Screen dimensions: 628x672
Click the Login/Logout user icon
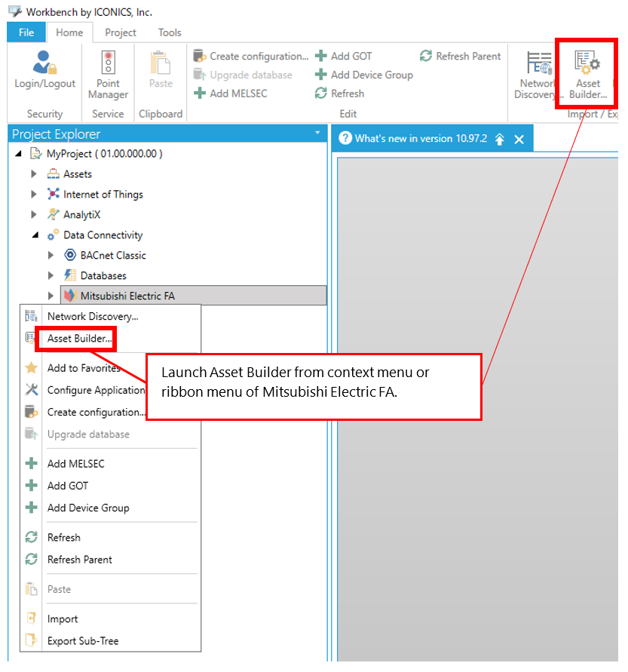[44, 62]
